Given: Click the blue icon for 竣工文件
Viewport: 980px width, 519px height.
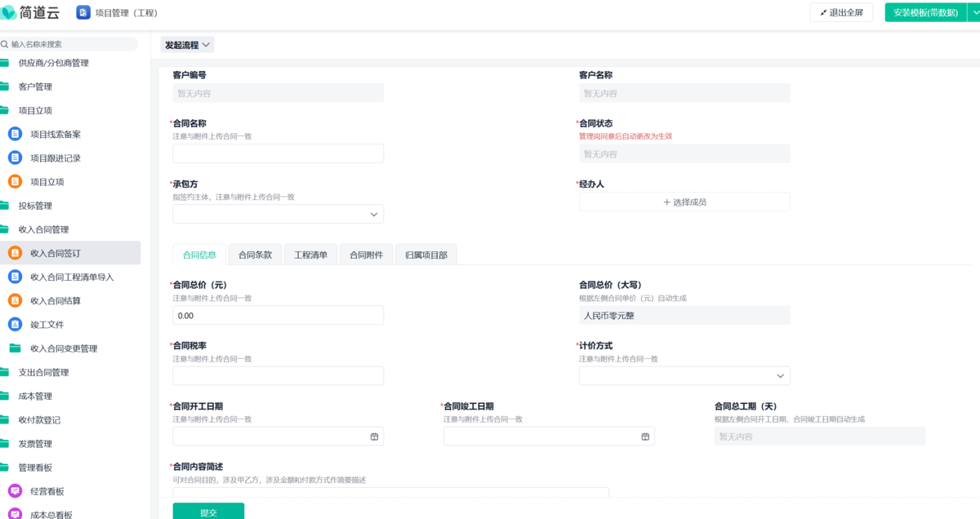Looking at the screenshot, I should pos(15,324).
